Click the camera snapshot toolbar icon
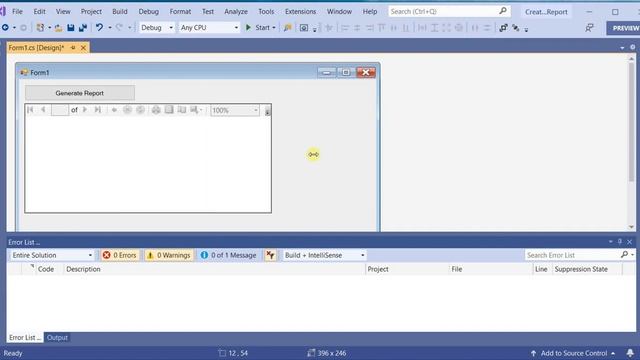This screenshot has width=640, height=360. (304, 28)
